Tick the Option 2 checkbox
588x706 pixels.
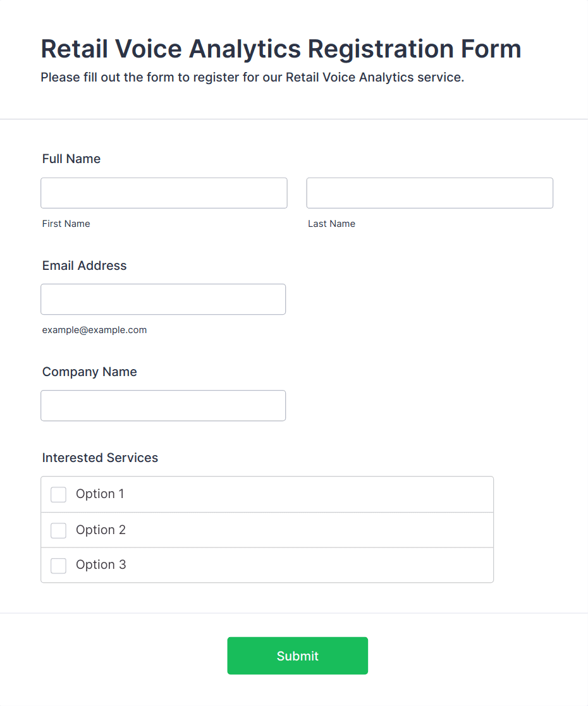point(58,530)
